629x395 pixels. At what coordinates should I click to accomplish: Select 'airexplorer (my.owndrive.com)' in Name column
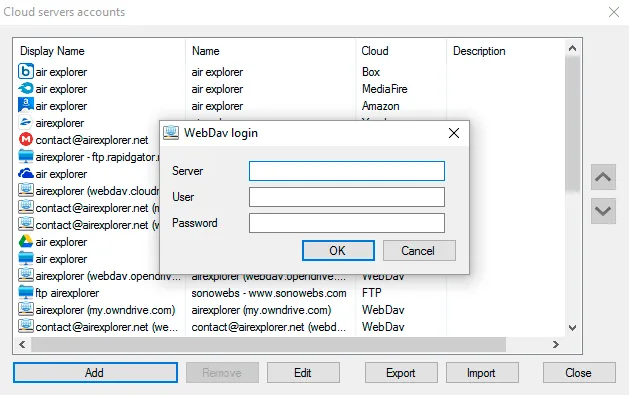[x=261, y=310]
